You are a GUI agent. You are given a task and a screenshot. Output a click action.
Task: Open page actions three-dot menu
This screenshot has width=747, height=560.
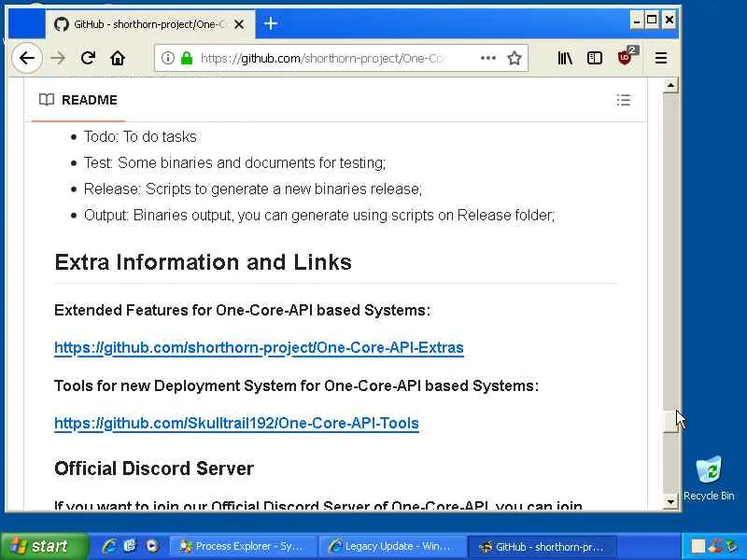point(488,58)
